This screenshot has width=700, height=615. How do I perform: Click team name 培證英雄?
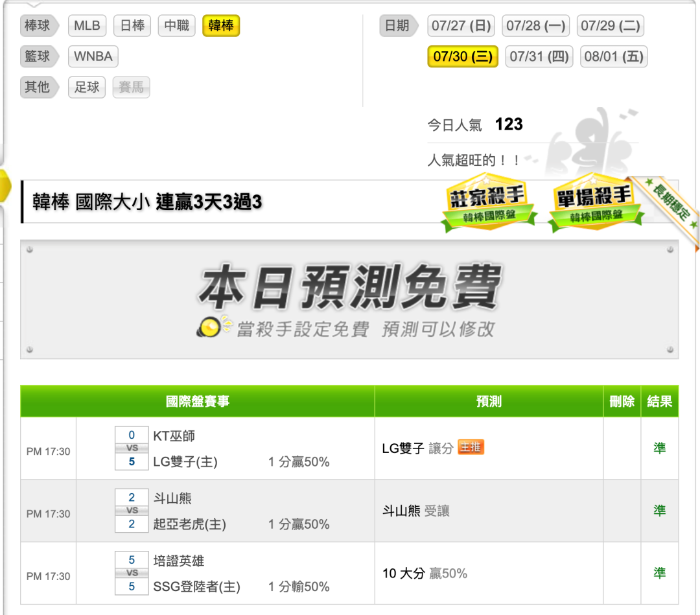pos(179,561)
